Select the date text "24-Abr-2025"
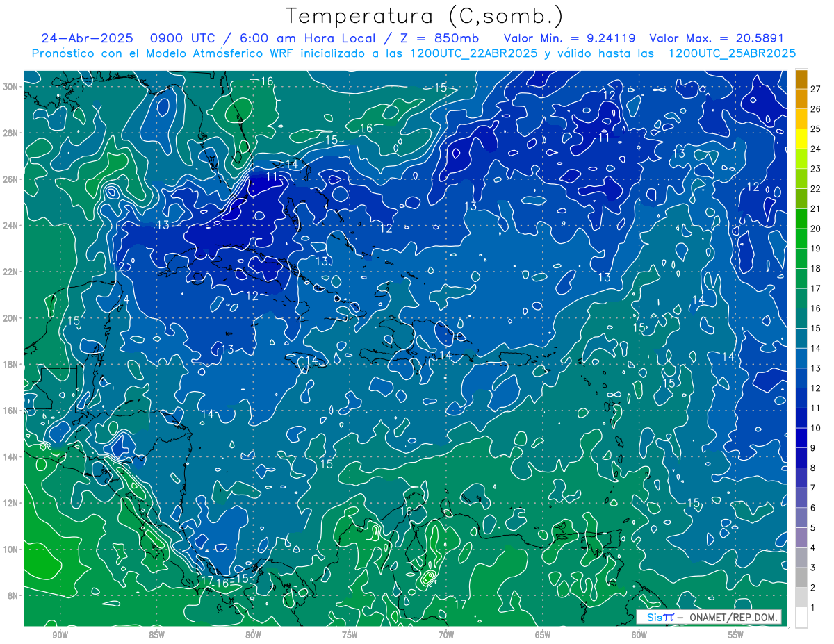The image size is (834, 644). (x=88, y=38)
